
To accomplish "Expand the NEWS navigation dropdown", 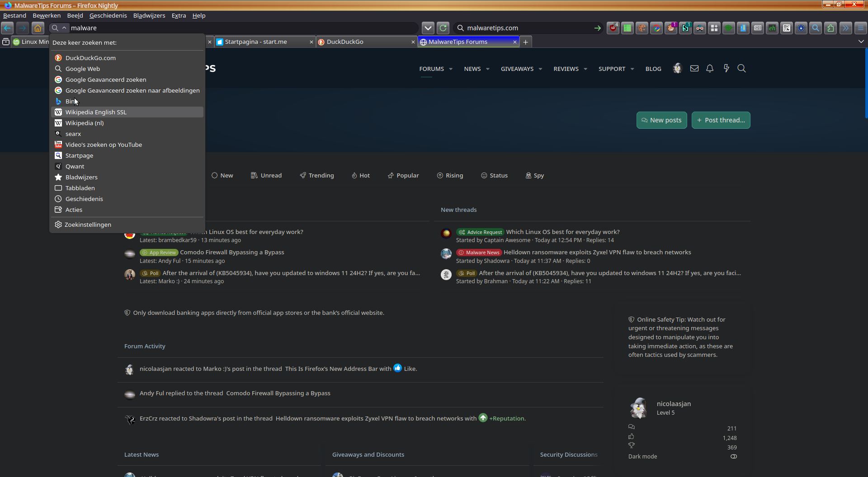I will [488, 69].
